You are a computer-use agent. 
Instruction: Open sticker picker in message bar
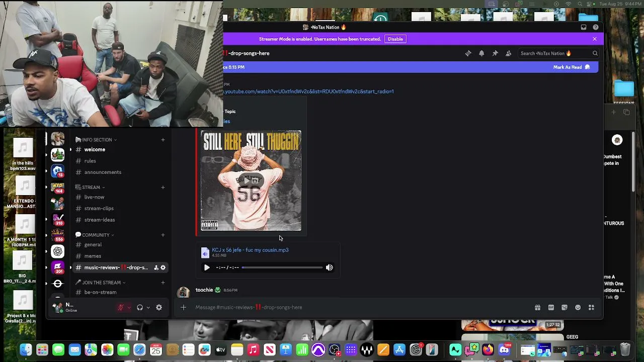pyautogui.click(x=565, y=307)
